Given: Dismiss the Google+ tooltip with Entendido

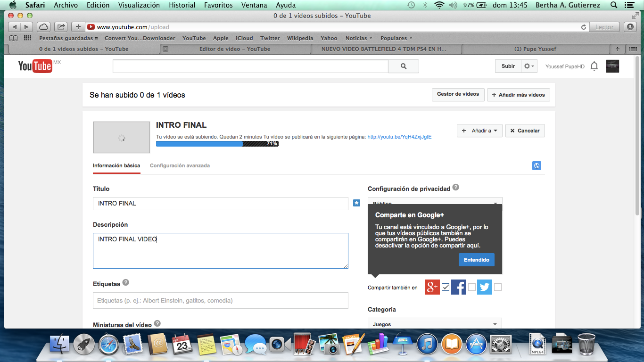Looking at the screenshot, I should click(x=477, y=260).
